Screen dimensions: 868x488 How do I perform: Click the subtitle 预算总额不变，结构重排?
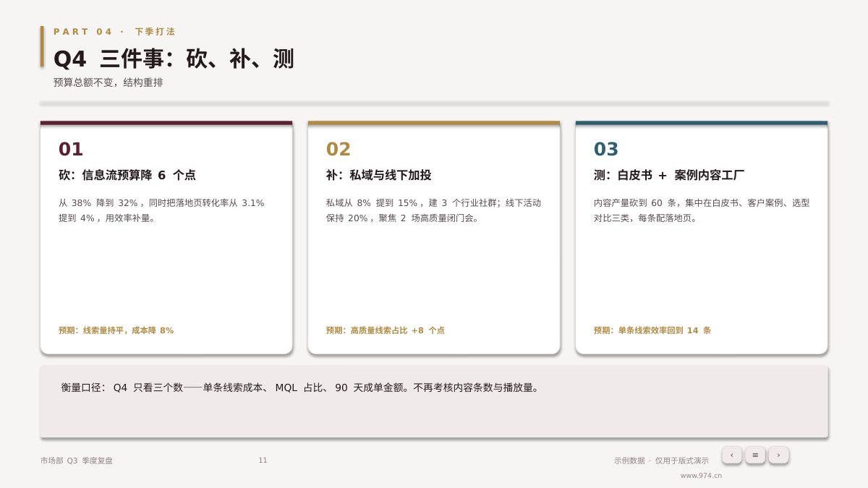pos(109,82)
